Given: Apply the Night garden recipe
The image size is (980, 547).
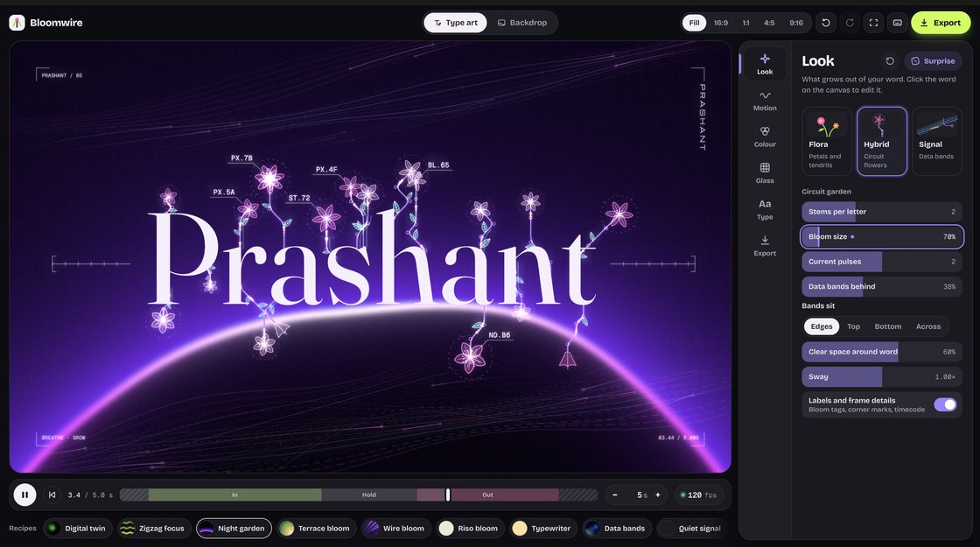Looking at the screenshot, I should tap(234, 529).
